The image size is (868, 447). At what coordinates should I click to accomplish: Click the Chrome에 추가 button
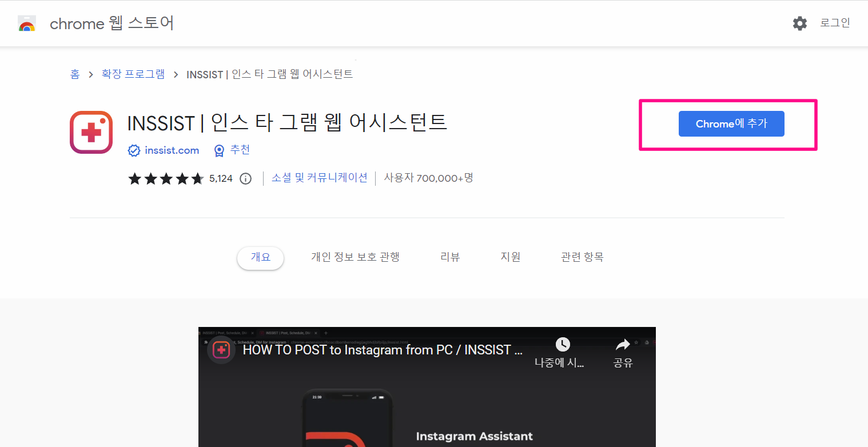(731, 124)
